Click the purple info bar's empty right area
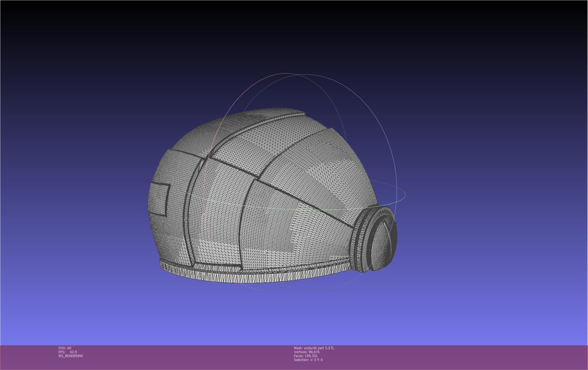Viewport: 588px width, 370px height. point(477,357)
